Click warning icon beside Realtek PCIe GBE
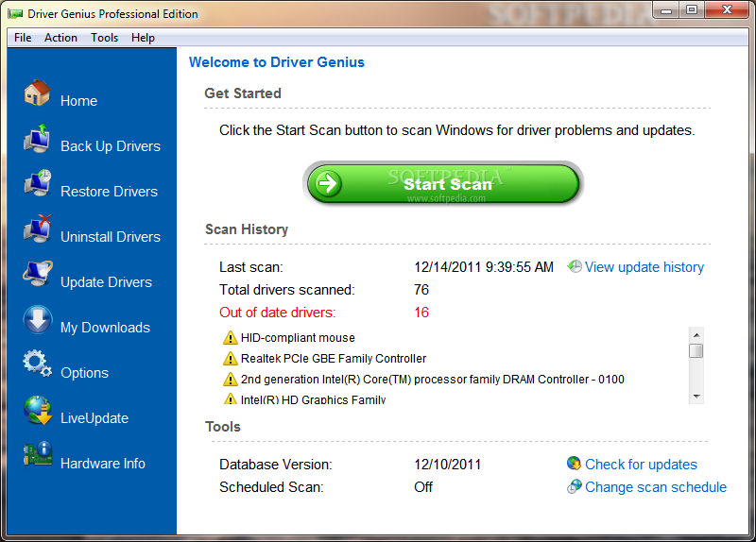Image resolution: width=756 pixels, height=542 pixels. coord(231,359)
